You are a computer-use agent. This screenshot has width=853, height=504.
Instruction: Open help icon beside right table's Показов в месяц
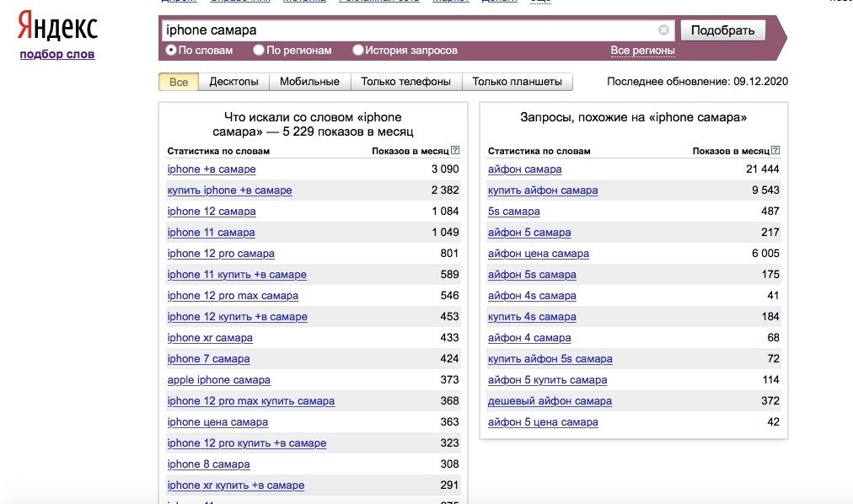[x=775, y=150]
